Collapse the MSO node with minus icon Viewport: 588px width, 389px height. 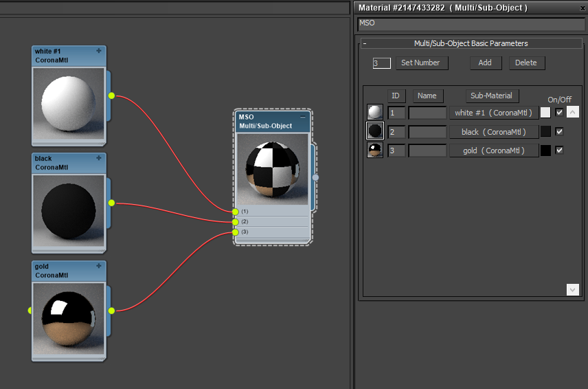[303, 117]
